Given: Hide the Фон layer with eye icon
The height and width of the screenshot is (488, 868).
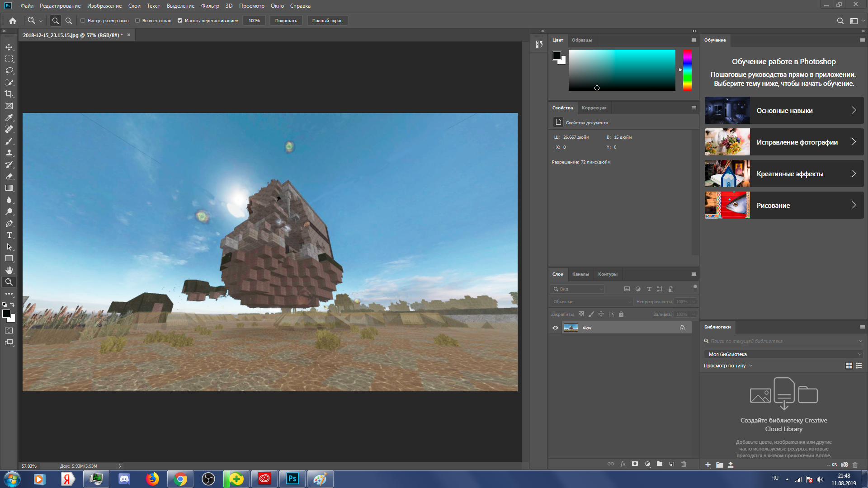Looking at the screenshot, I should coord(556,328).
